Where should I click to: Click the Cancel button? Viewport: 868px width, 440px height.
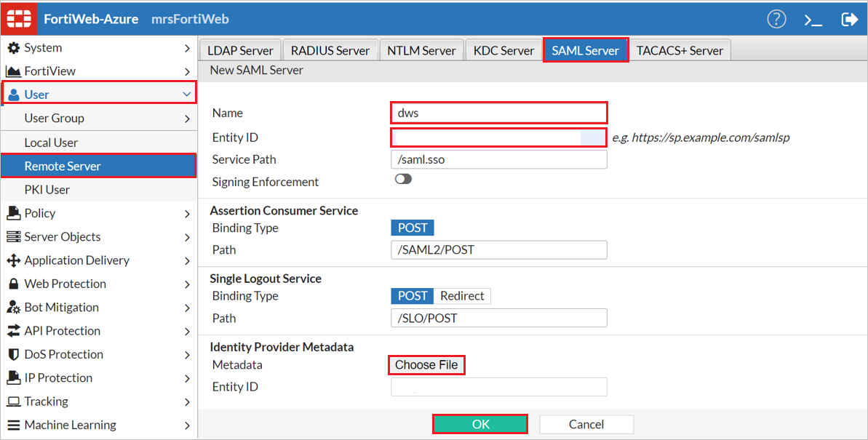[586, 425]
